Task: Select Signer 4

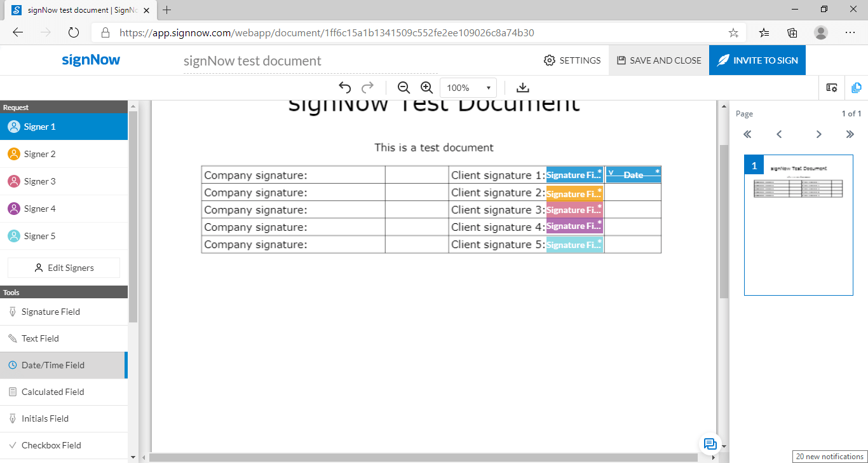Action: (64, 209)
